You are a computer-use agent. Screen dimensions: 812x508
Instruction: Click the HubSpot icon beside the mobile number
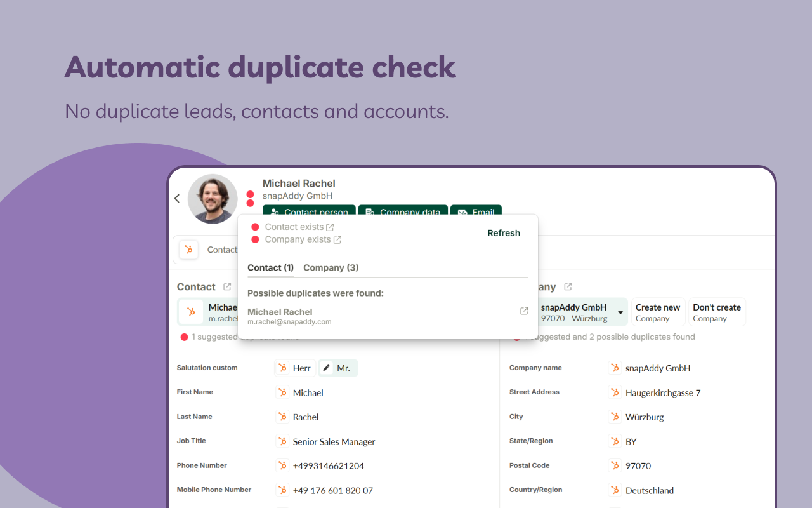pyautogui.click(x=282, y=490)
